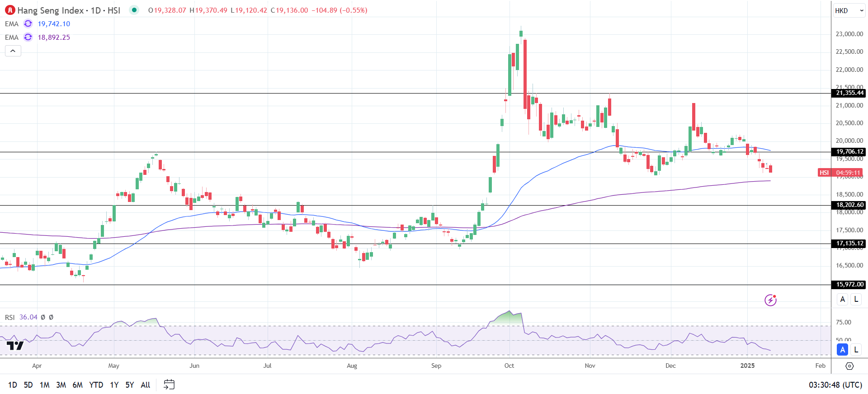Click the first EMA value 19,742.10
868x394 pixels.
(x=54, y=24)
